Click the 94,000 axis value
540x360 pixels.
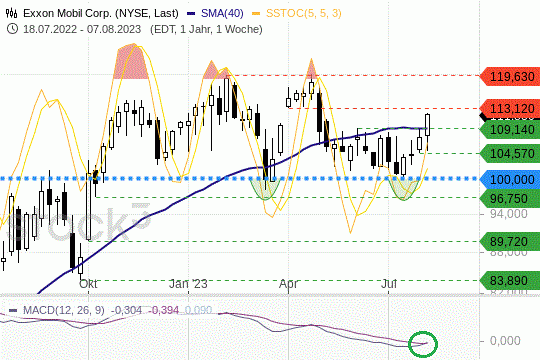tap(509, 214)
